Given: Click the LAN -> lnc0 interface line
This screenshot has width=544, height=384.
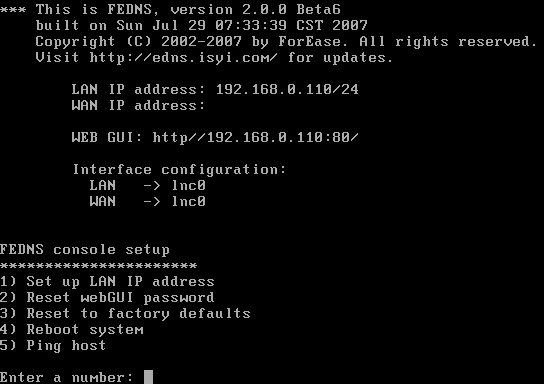Looking at the screenshot, I should pos(147,186).
